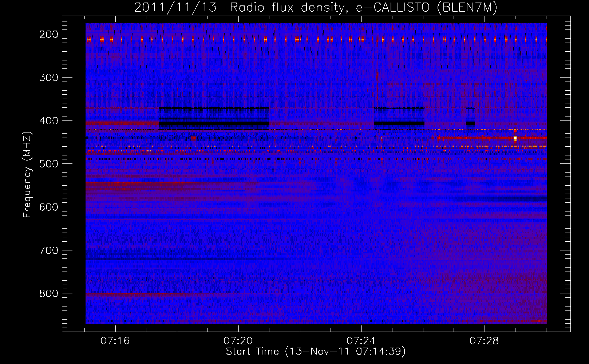Select the 400 frequency tick label
Viewport: 589px width, 364px height.
tap(49, 121)
